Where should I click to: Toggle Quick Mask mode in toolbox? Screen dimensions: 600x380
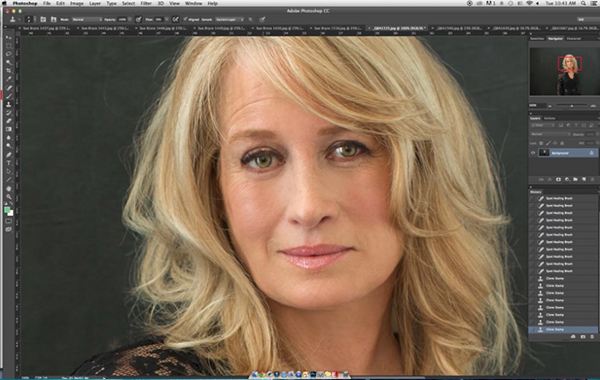point(8,221)
